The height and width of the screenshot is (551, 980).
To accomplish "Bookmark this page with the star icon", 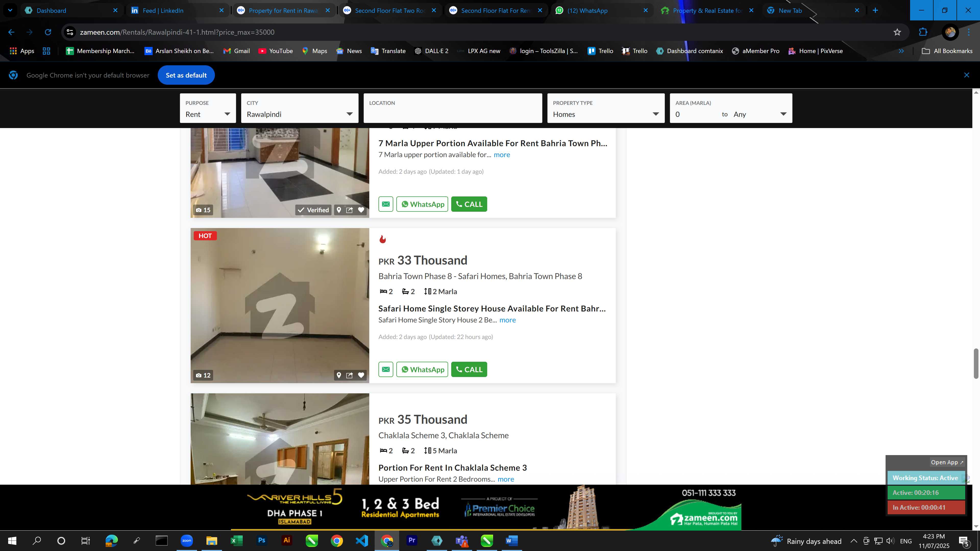I will pos(898,32).
